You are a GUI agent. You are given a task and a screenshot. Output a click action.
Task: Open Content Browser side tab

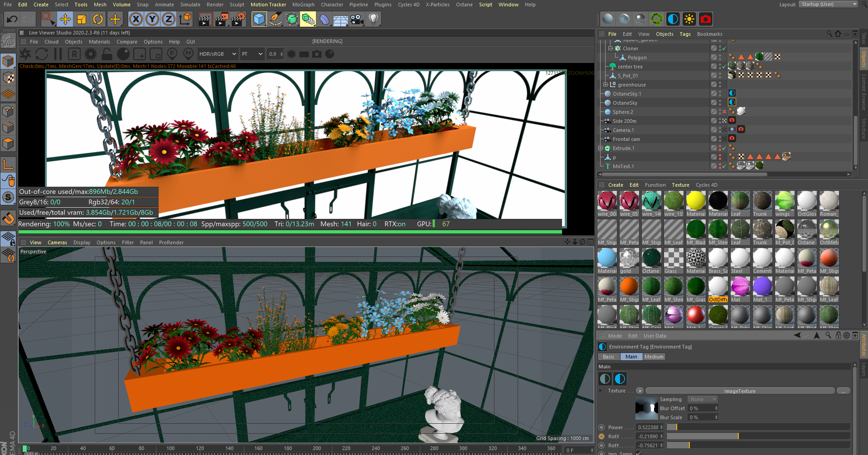click(863, 92)
